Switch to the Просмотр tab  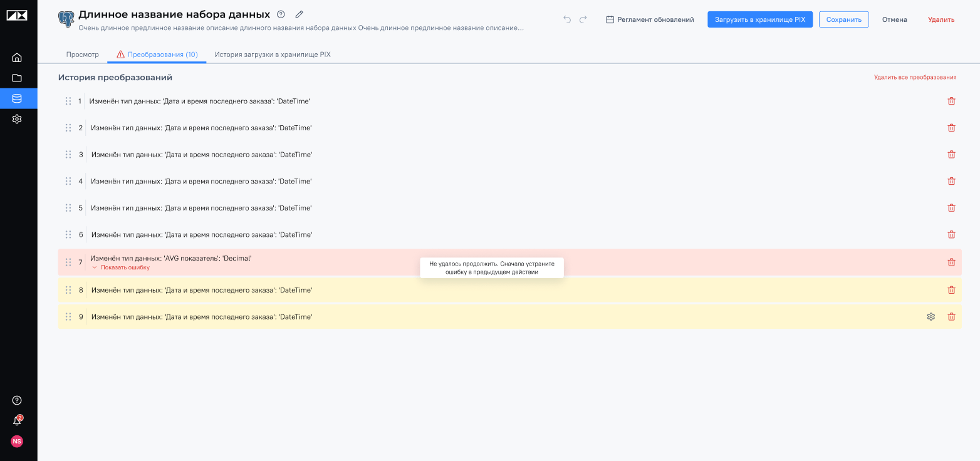tap(83, 54)
